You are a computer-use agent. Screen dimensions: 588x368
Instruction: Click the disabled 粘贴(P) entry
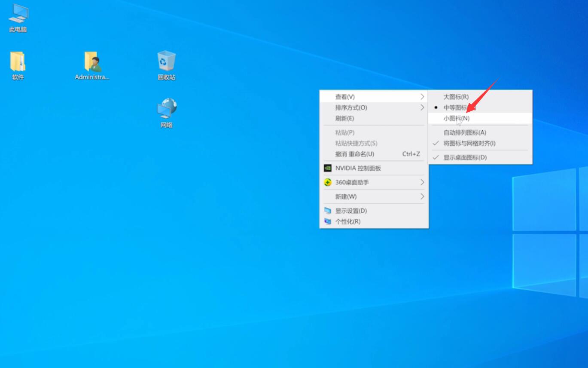(374, 132)
